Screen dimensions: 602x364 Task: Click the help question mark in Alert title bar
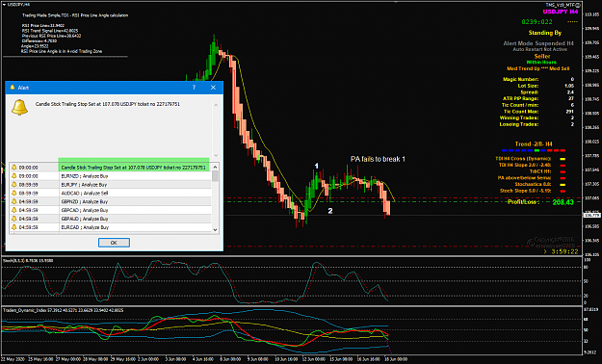point(194,88)
